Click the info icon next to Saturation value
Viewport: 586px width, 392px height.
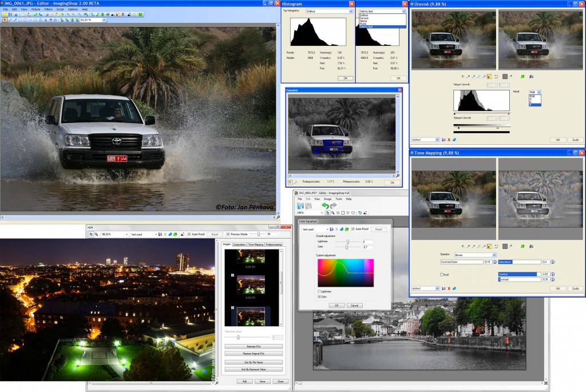[552, 262]
